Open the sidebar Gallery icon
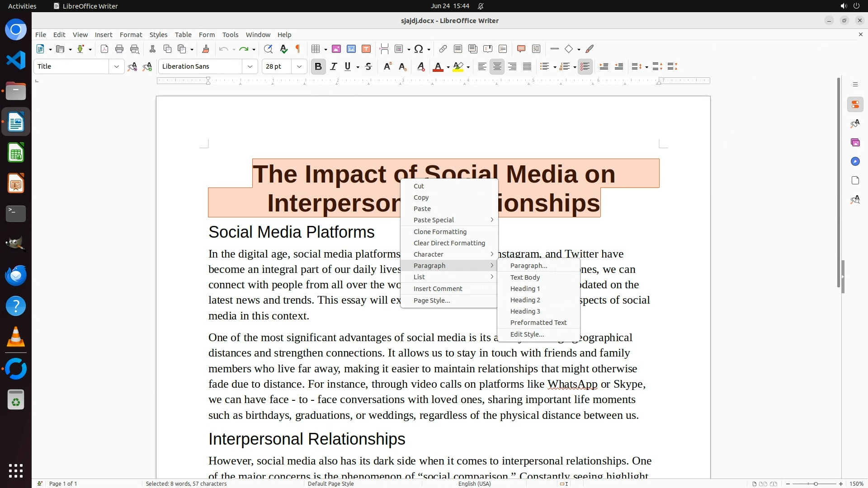Viewport: 868px width, 488px height. pyautogui.click(x=855, y=142)
